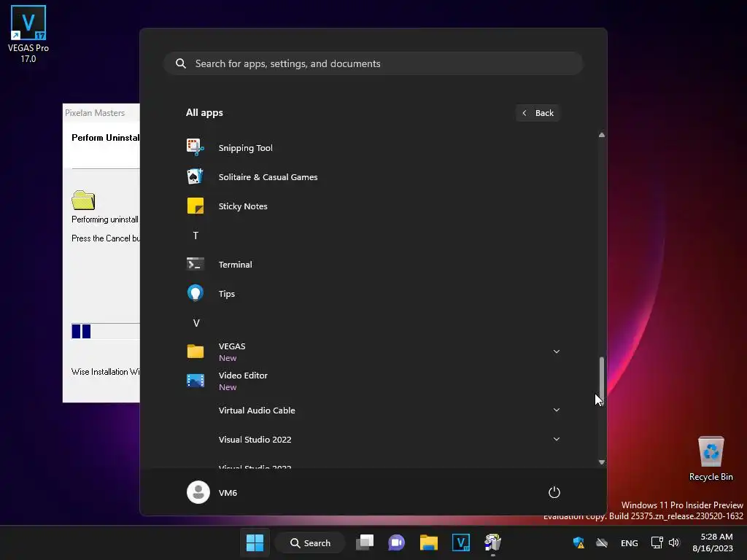747x560 pixels.
Task: Launch Solitaire & Casual Games icon
Action: (x=196, y=176)
